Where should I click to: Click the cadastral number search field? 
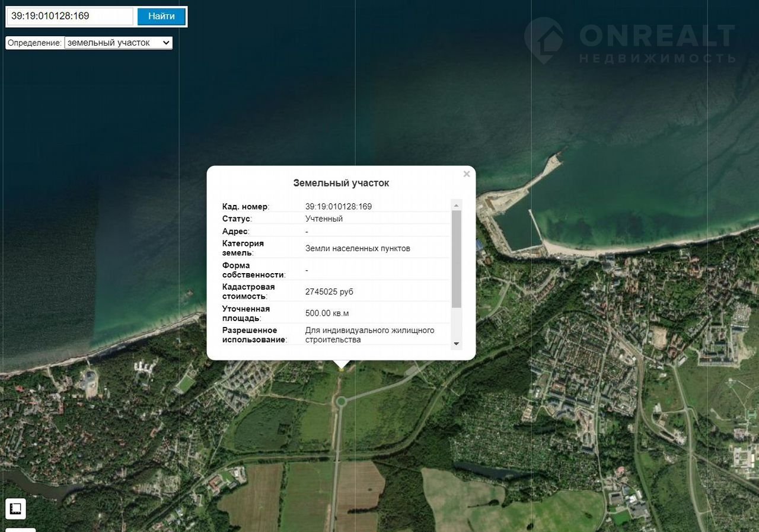pos(70,17)
